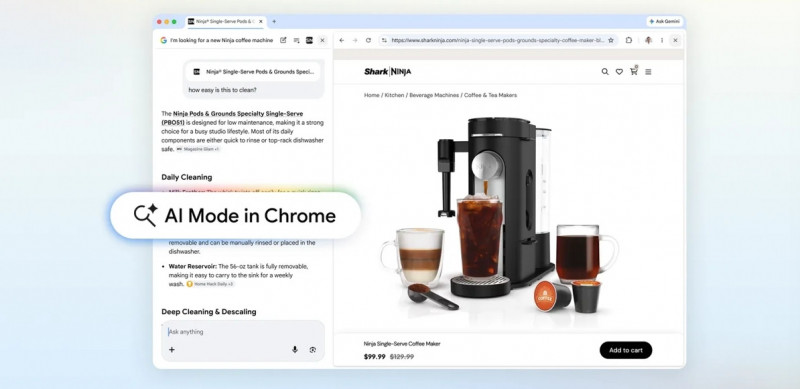
Task: Click the query text 'I'm looking for a new Ninja coffee machine'
Action: [221, 40]
